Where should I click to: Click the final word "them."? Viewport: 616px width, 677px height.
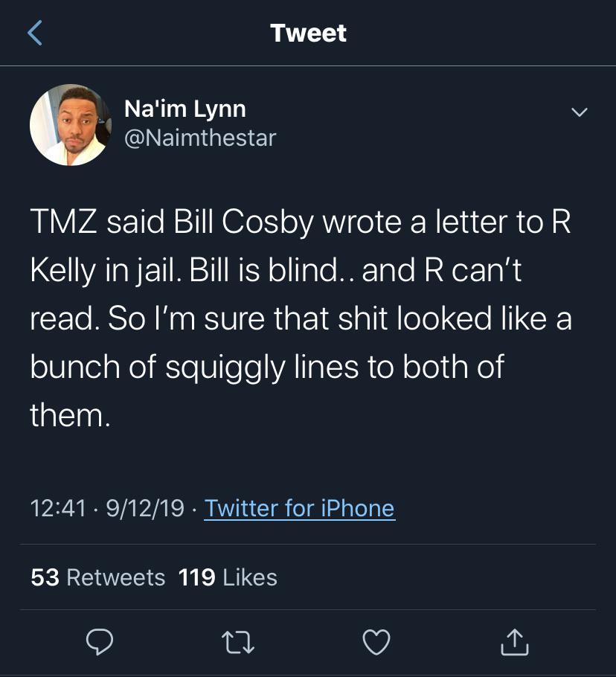(70, 415)
